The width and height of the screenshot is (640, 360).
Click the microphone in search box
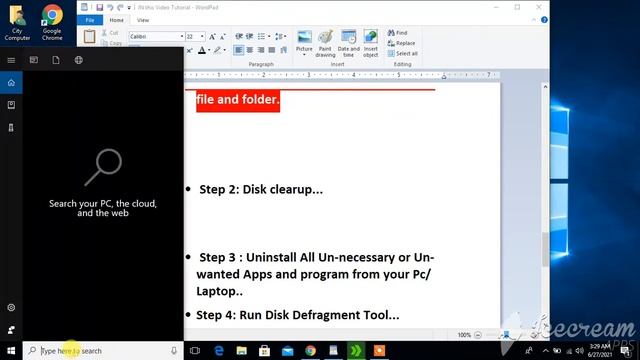click(174, 351)
